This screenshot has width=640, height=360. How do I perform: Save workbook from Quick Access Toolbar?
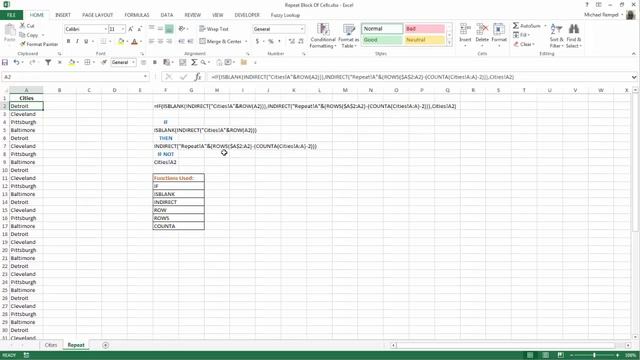click(x=5, y=62)
